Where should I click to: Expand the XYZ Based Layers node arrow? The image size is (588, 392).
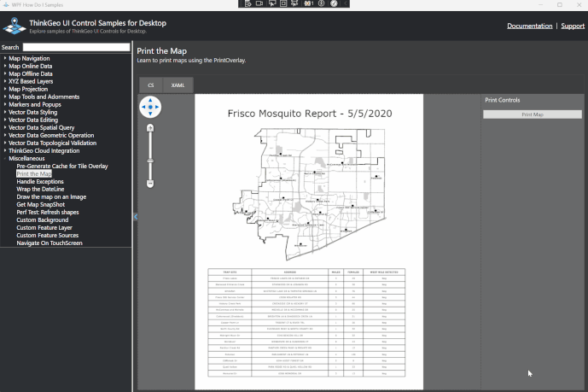click(x=5, y=81)
